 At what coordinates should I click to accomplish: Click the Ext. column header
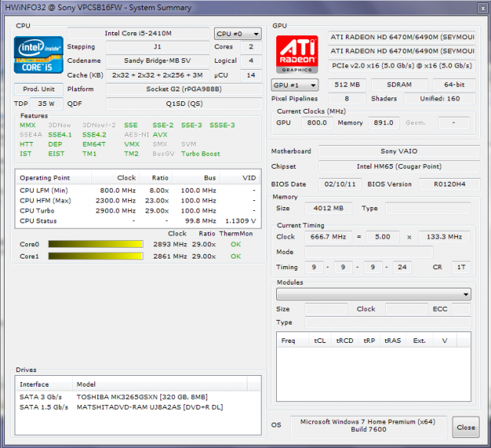[x=419, y=341]
